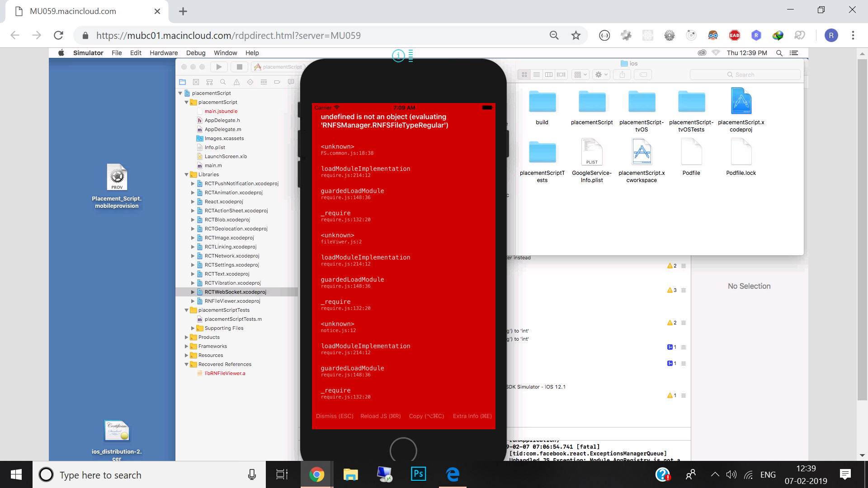Image resolution: width=868 pixels, height=488 pixels.
Task: Open the symbol navigator hierarchy icon
Action: tap(209, 82)
